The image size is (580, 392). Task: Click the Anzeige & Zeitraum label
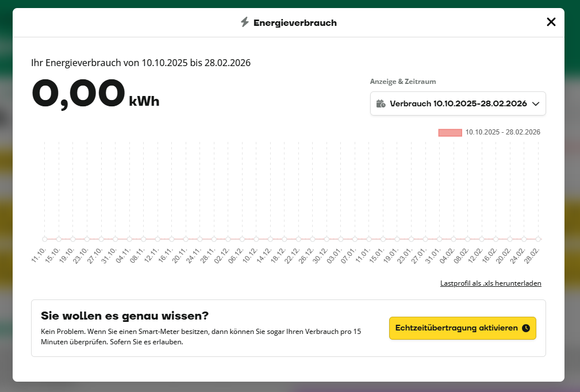tap(403, 82)
